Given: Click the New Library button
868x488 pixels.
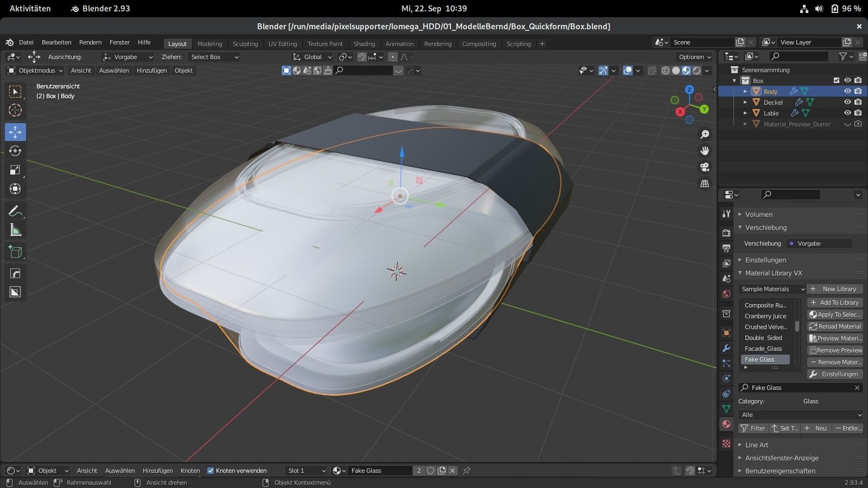Looking at the screenshot, I should point(835,289).
